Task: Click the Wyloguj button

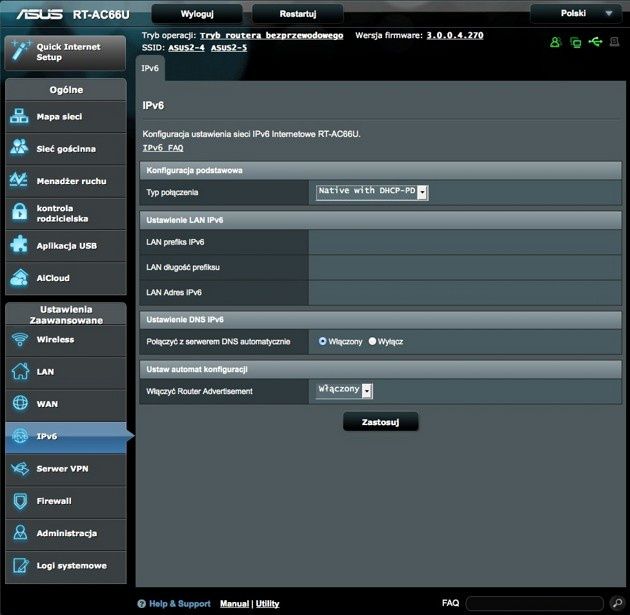Action: coord(197,14)
